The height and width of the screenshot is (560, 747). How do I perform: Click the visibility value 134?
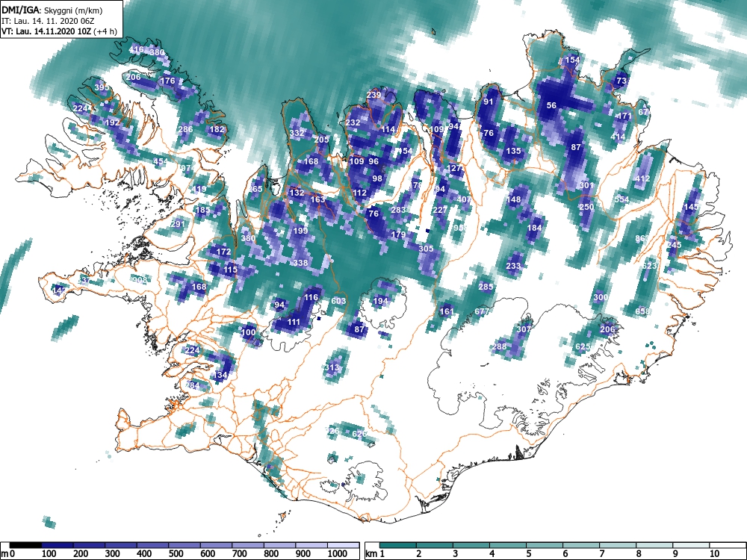[x=220, y=375]
